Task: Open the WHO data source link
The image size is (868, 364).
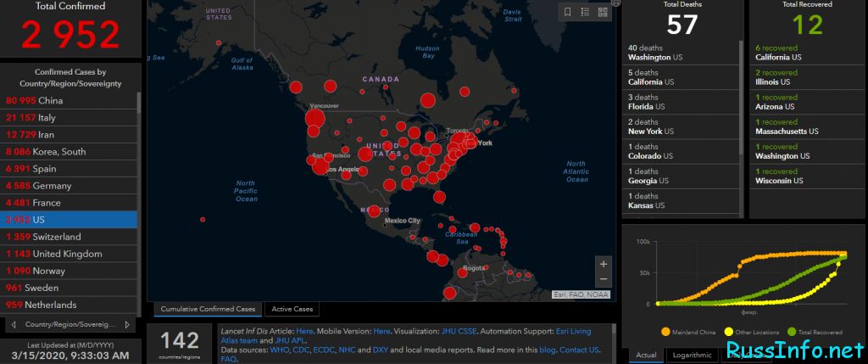Action: [280, 350]
